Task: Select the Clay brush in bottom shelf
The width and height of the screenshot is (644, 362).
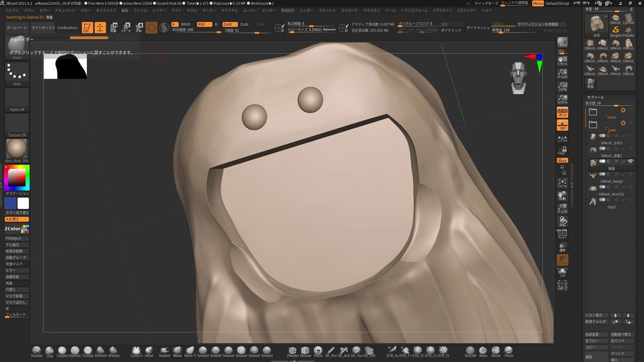Action: pyautogui.click(x=50, y=351)
